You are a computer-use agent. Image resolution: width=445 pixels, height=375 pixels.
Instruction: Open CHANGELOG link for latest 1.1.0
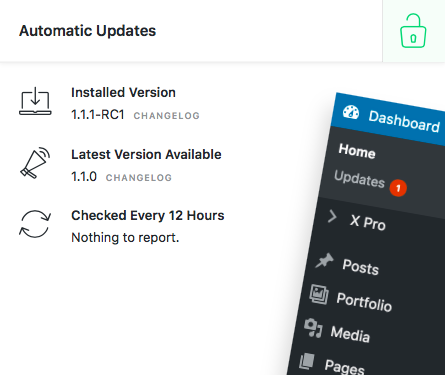(x=139, y=178)
